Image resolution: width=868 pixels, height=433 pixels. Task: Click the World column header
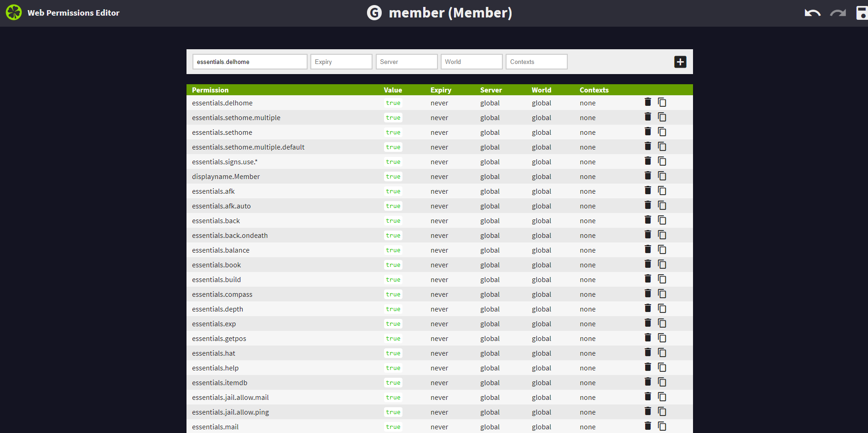(542, 90)
